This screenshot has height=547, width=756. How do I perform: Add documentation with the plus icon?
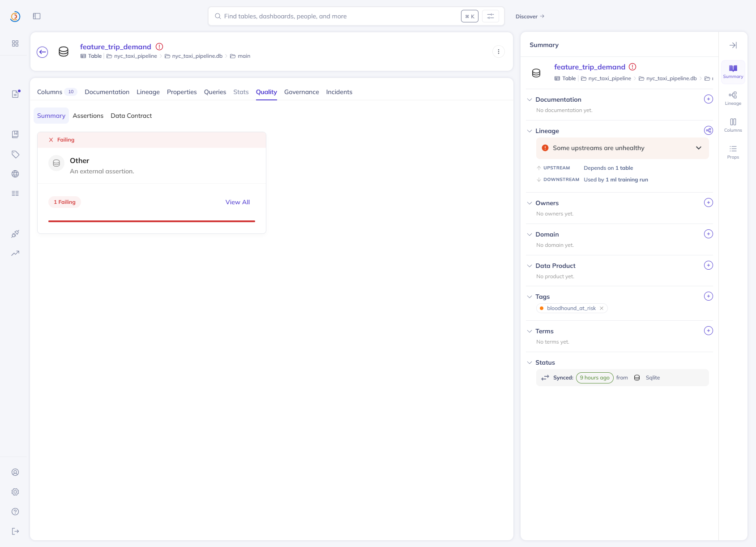tap(709, 99)
